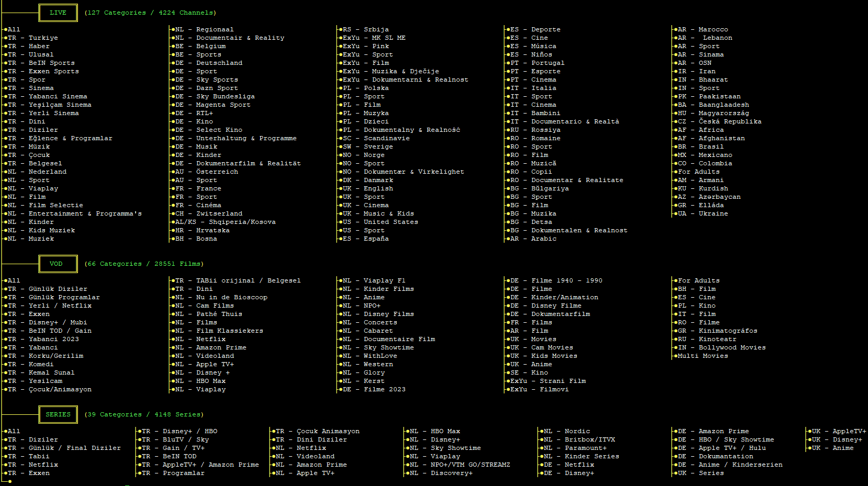Select "SC - Scandinavie"
Image resolution: width=868 pixels, height=486 pixels.
click(376, 138)
